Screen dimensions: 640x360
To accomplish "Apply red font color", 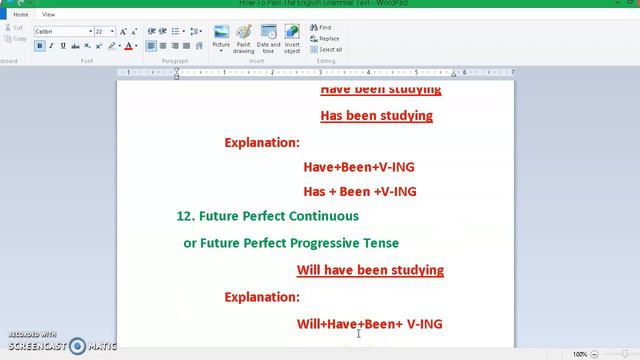I will (x=129, y=46).
